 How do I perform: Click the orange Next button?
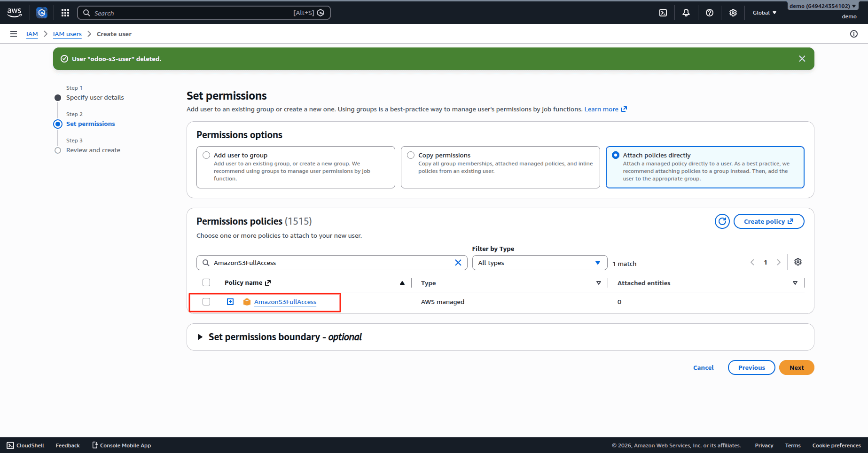pos(797,367)
